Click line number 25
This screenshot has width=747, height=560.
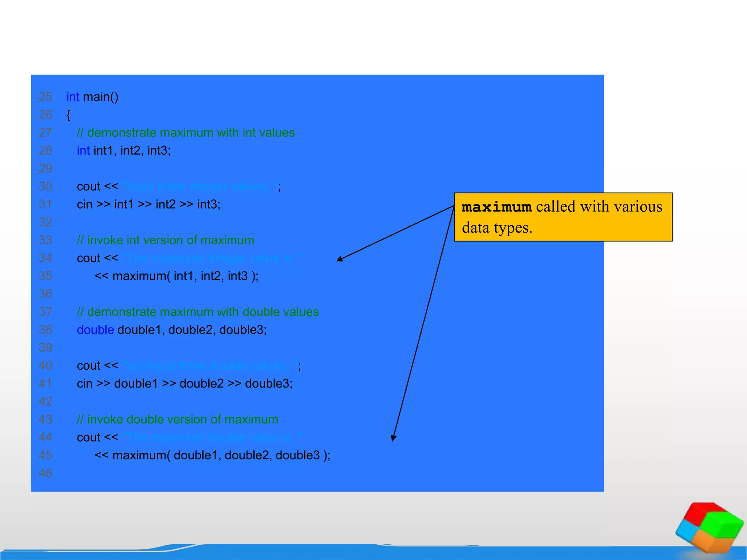pyautogui.click(x=46, y=97)
